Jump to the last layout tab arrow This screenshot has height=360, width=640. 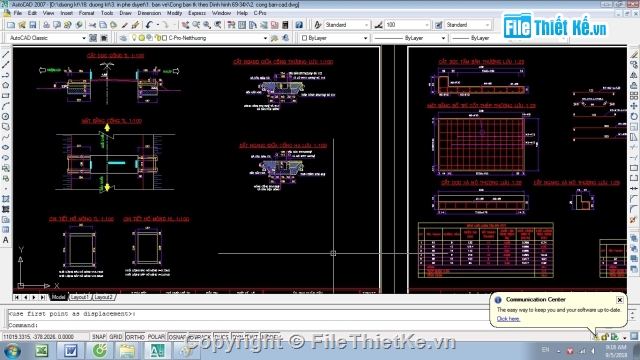coord(42,298)
